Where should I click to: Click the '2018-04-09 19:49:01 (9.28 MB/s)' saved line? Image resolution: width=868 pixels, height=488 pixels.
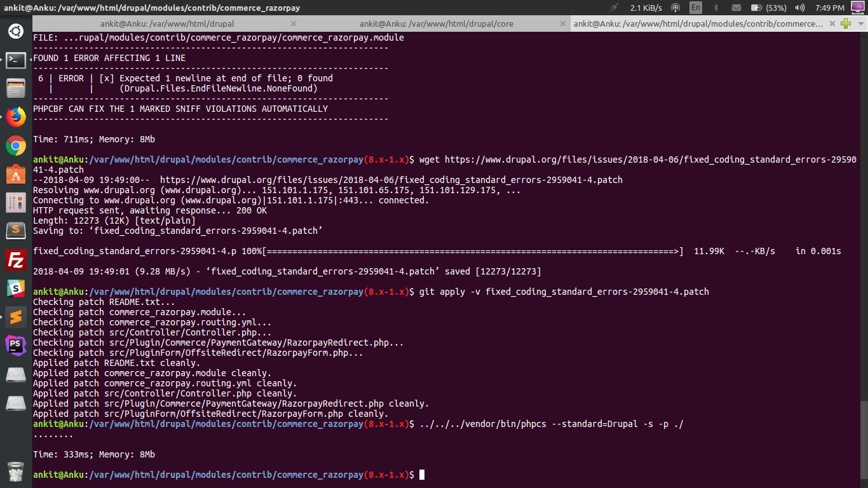pos(287,271)
